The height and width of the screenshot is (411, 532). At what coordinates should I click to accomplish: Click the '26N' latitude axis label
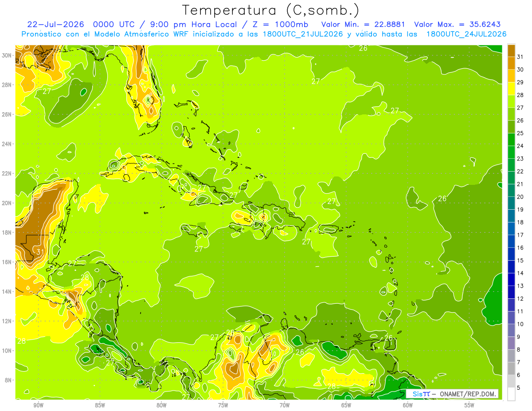click(x=7, y=114)
